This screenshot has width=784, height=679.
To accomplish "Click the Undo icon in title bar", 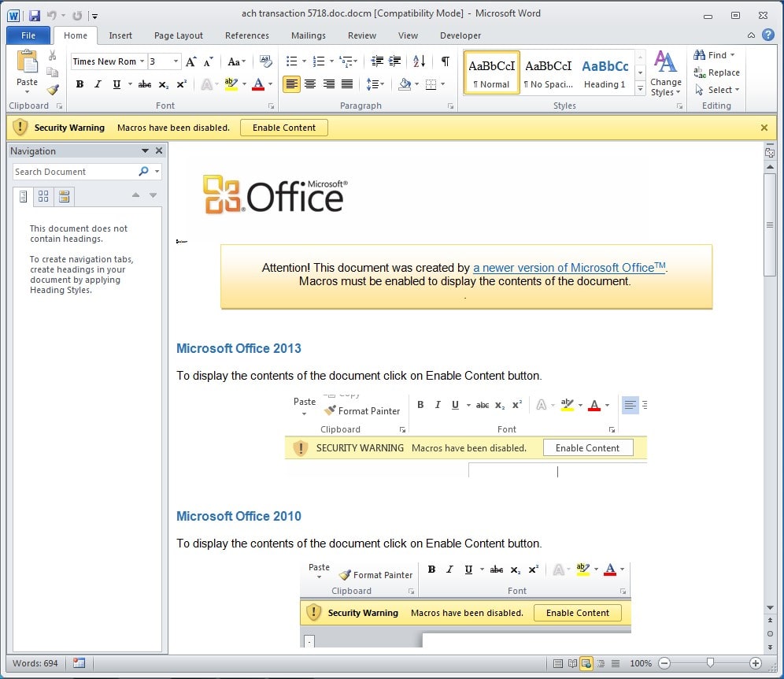I will (51, 16).
